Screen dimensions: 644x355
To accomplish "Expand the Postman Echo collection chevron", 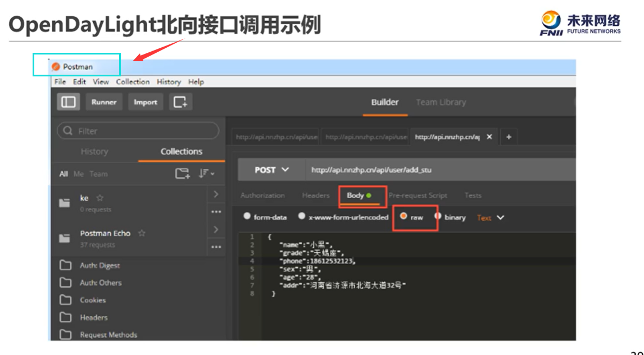I will coord(216,229).
